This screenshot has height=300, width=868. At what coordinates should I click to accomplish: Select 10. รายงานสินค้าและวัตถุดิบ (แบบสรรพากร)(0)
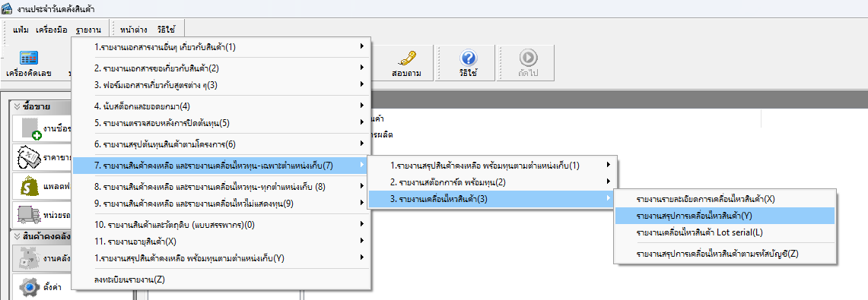221,224
